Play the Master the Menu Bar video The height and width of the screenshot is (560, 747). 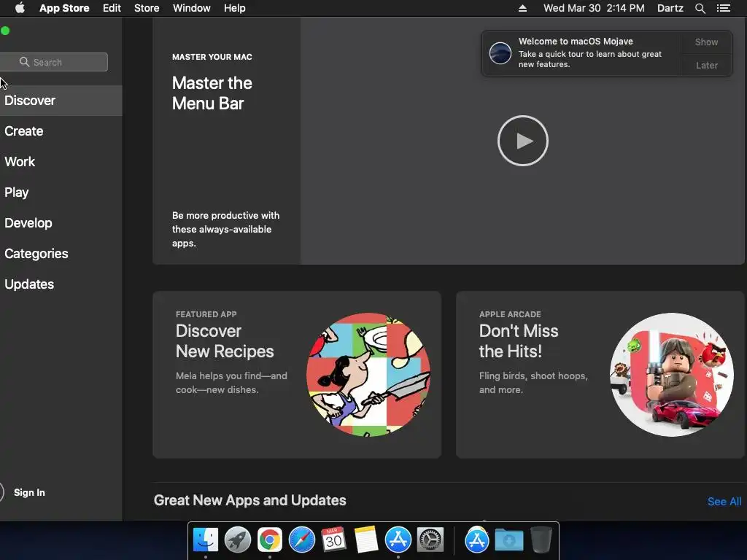pyautogui.click(x=522, y=141)
